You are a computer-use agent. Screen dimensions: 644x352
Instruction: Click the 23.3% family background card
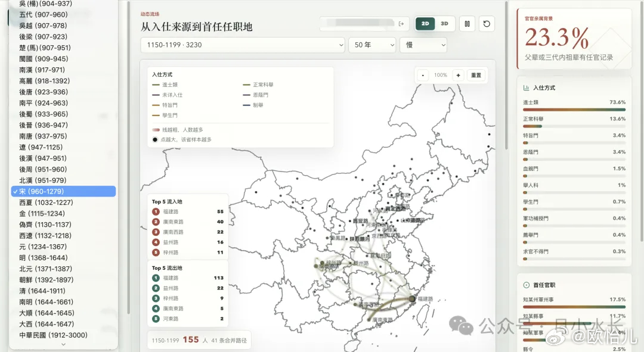574,39
